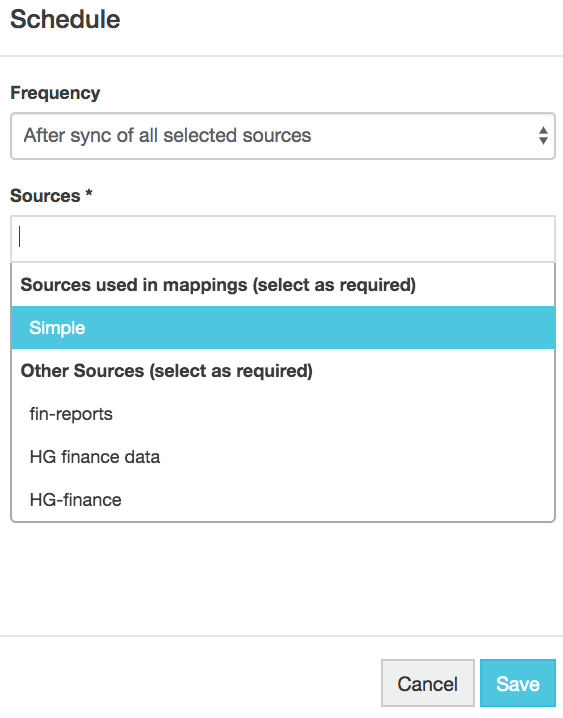Click the Other Sources group header
This screenshot has width=563, height=718.
click(167, 371)
